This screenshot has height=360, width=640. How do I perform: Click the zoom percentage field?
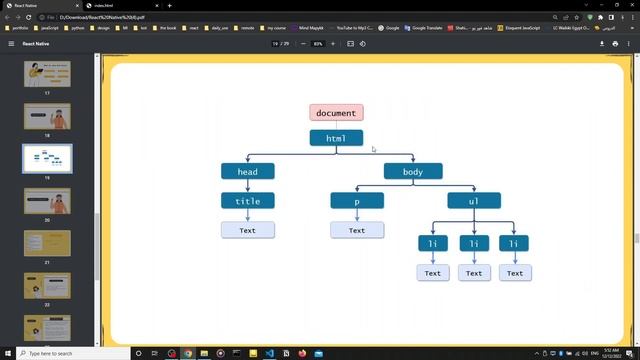click(318, 44)
